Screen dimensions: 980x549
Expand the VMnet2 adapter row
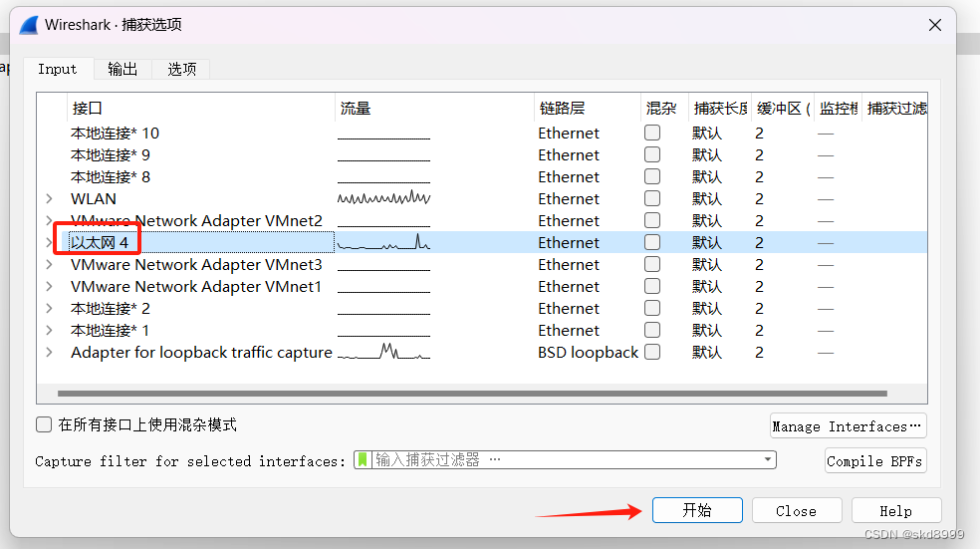tap(49, 221)
